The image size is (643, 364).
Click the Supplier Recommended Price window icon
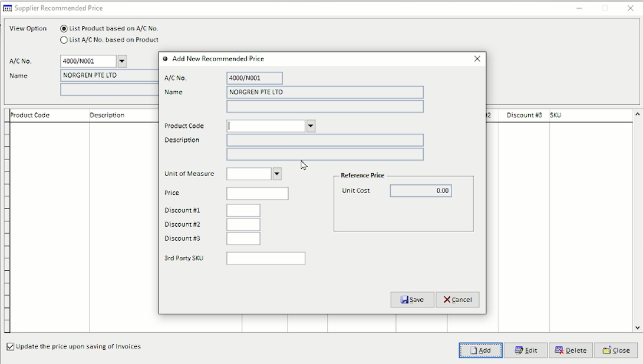pyautogui.click(x=8, y=8)
